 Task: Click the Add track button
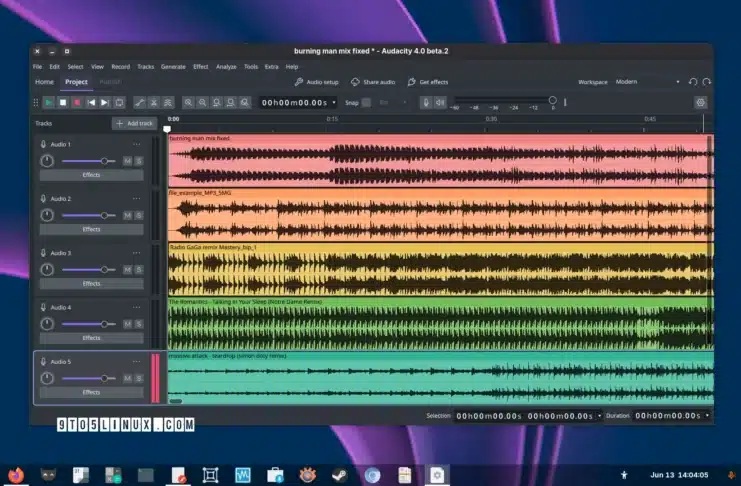[135, 123]
